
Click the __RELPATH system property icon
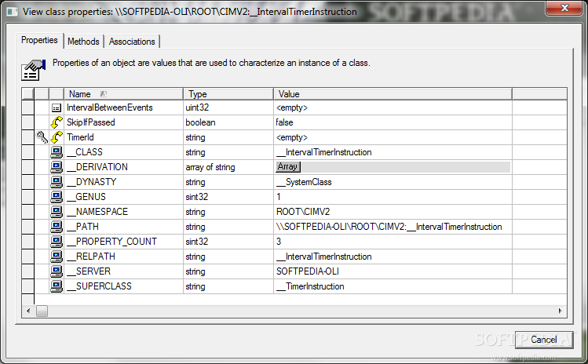click(x=57, y=257)
